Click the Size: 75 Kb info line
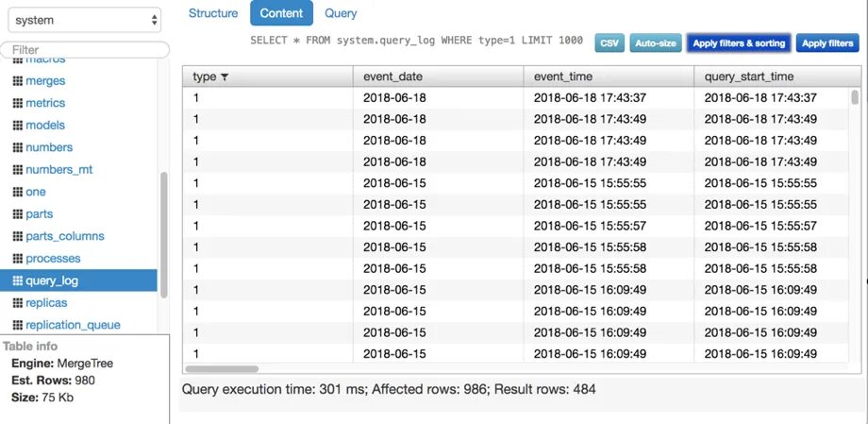The image size is (868, 424). click(42, 398)
